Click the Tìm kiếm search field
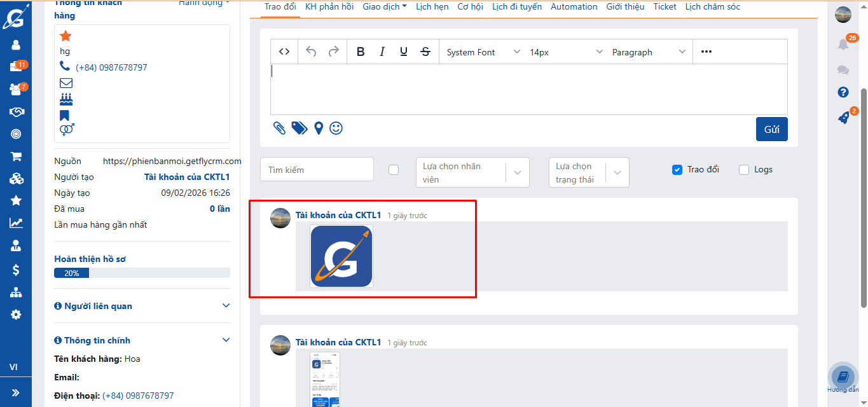Viewport: 868px width, 407px height. click(x=317, y=170)
